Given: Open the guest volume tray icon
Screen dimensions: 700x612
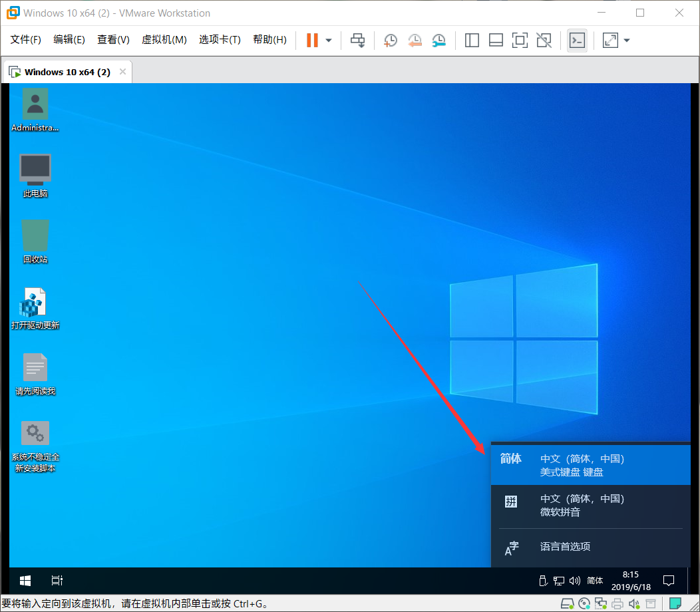Looking at the screenshot, I should 574,581.
